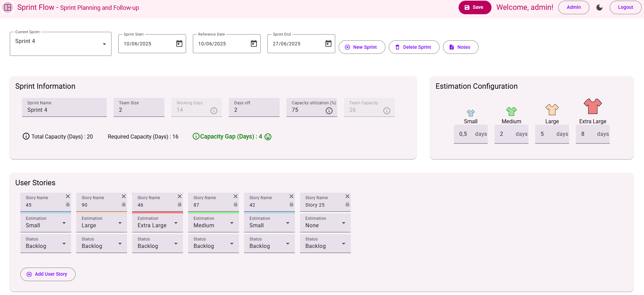
Task: Click the New Sprint button
Action: [x=362, y=47]
